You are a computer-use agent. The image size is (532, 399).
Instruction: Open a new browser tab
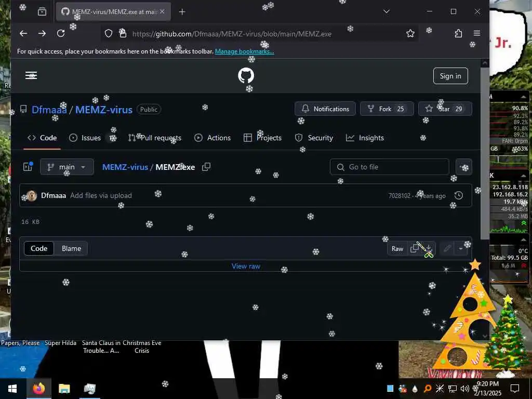point(182,12)
